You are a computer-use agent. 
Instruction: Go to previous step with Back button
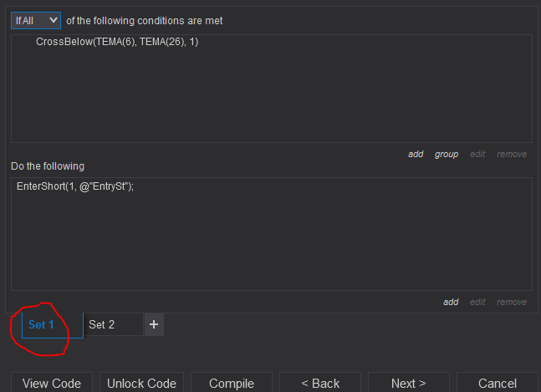321,383
